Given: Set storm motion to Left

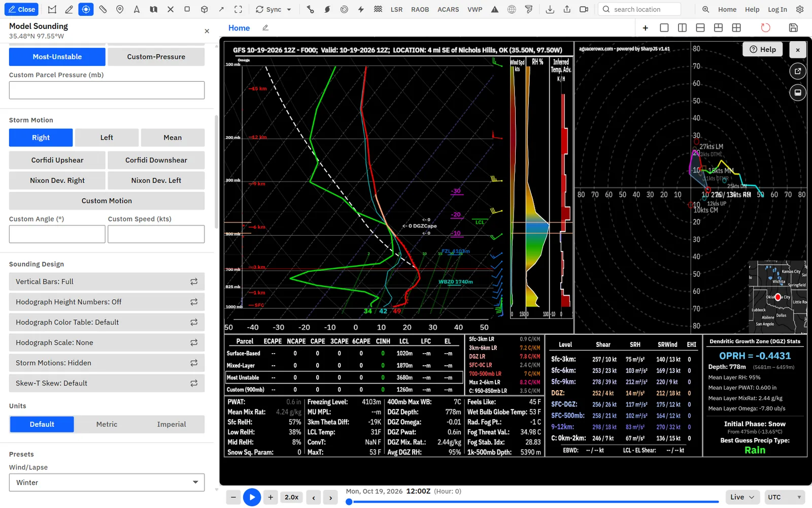Looking at the screenshot, I should (x=107, y=138).
